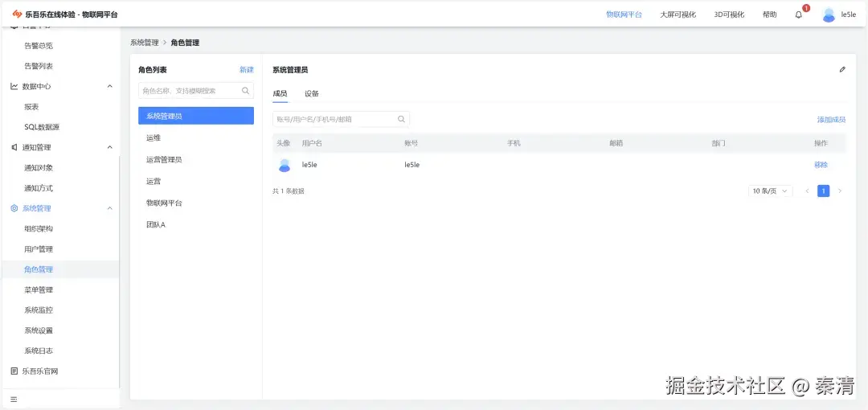Select the 运维 role
Screen dimensions: 868x410
[196, 137]
